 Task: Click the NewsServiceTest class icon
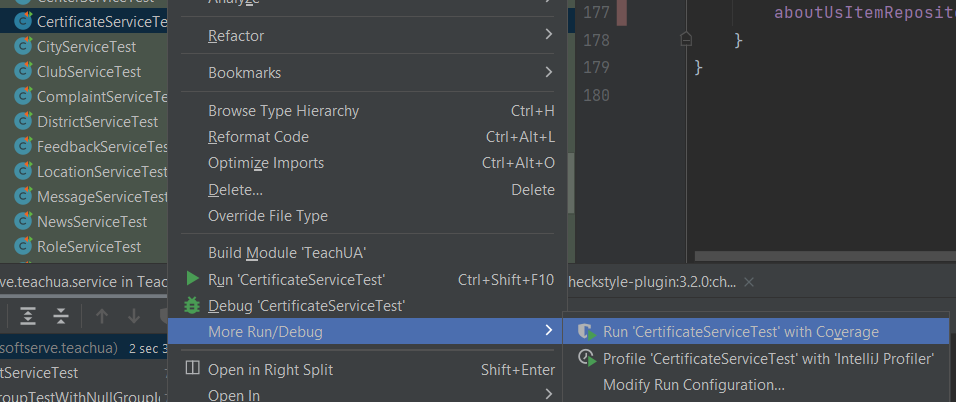click(x=23, y=221)
